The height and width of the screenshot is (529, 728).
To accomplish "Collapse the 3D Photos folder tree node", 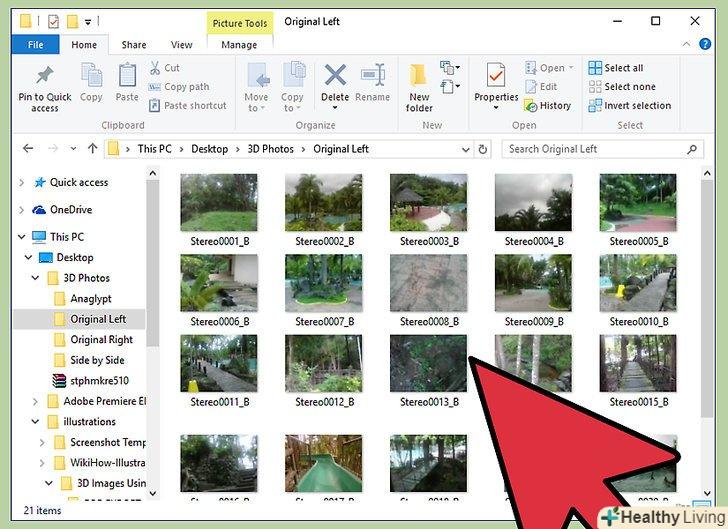I will (38, 278).
